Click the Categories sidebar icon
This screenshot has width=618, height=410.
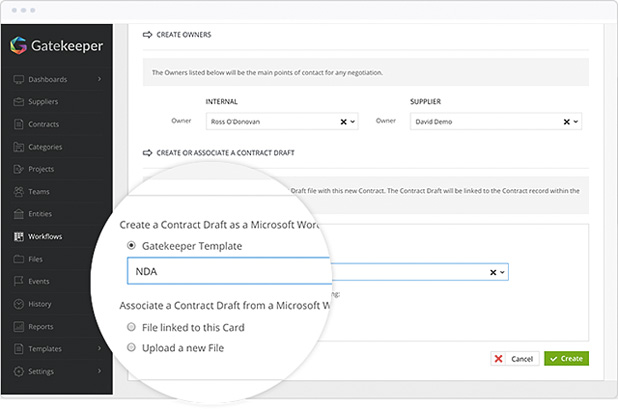[x=18, y=147]
